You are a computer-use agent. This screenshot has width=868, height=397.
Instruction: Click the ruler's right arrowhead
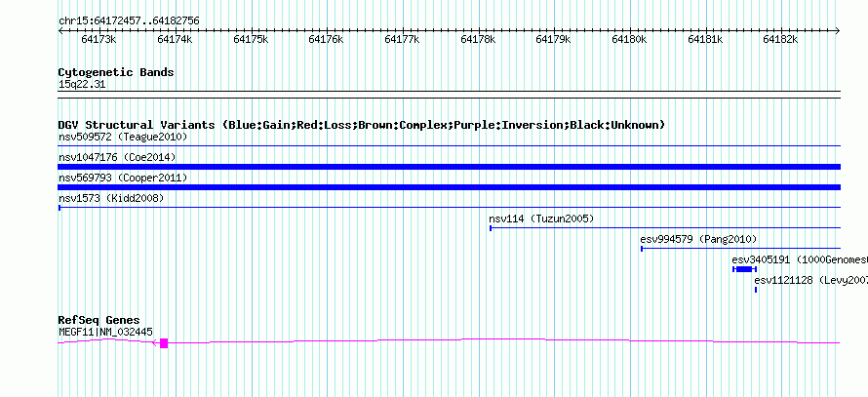pyautogui.click(x=838, y=31)
